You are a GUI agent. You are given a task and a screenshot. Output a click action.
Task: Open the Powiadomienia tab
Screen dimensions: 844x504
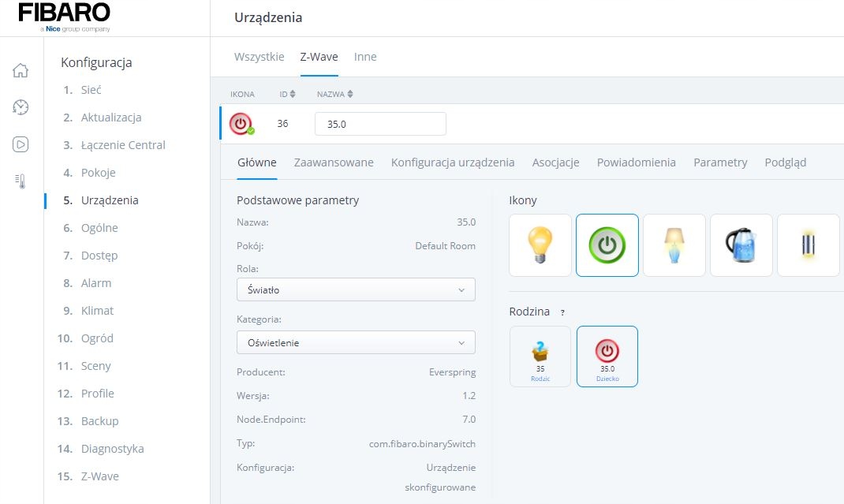637,162
